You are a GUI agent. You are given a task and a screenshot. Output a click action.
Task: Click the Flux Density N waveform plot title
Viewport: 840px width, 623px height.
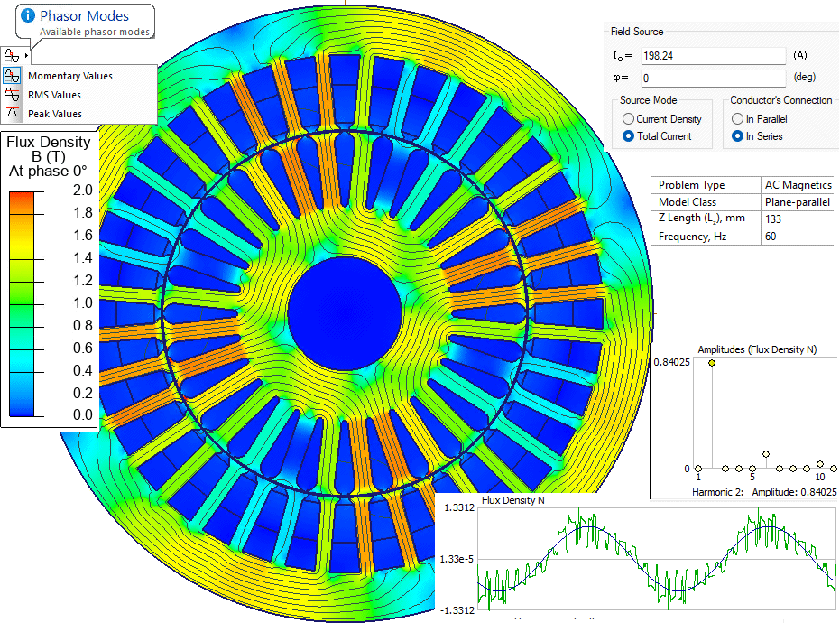click(512, 500)
